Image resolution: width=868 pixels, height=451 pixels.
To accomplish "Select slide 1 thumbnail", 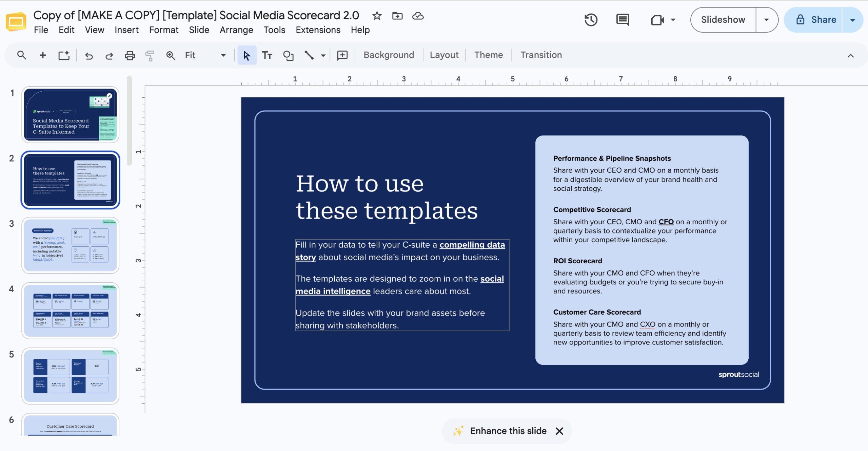I will (70, 114).
